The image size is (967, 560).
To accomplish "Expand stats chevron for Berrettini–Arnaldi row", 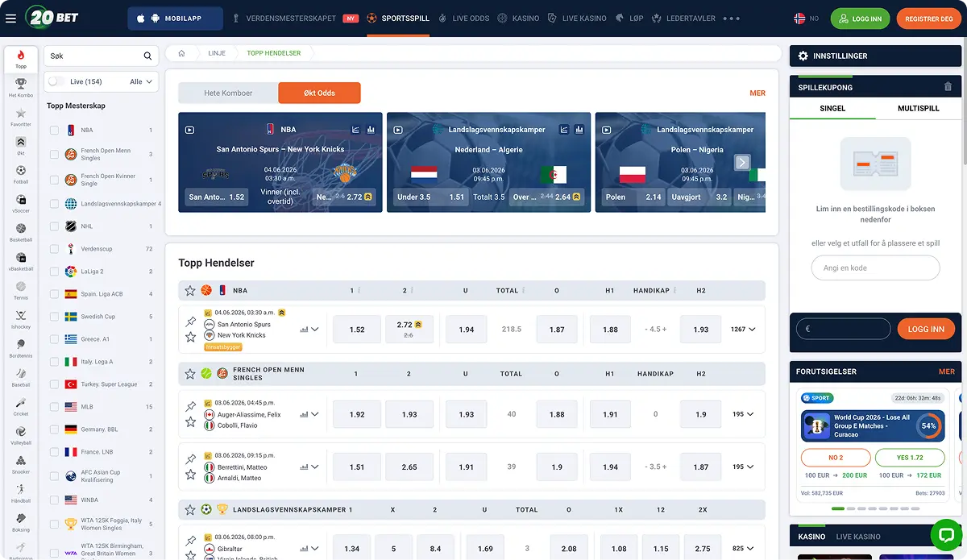I will coord(315,467).
